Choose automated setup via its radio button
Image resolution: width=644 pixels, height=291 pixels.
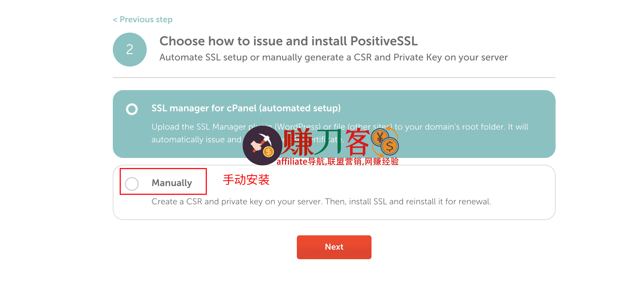click(x=132, y=109)
